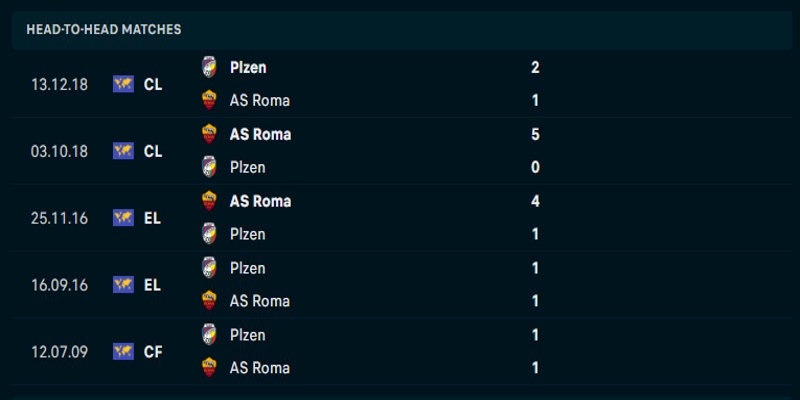The image size is (800, 400).
Task: Click world flag icon beside 13.12.18 CL
Action: click(x=123, y=84)
